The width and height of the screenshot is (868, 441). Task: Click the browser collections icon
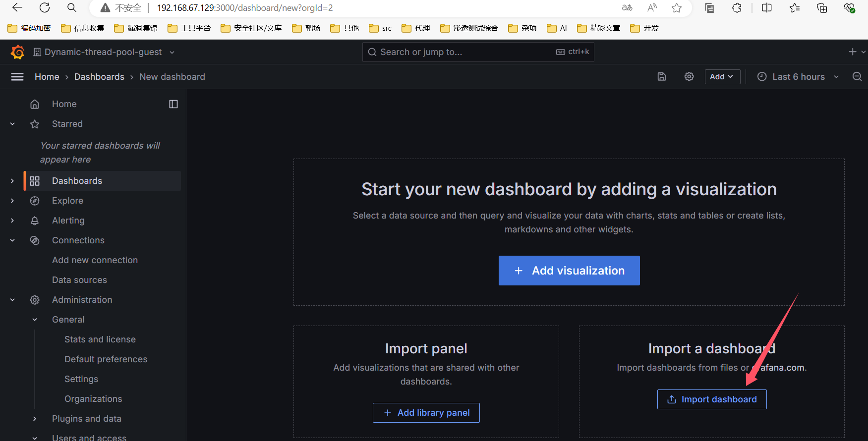822,7
